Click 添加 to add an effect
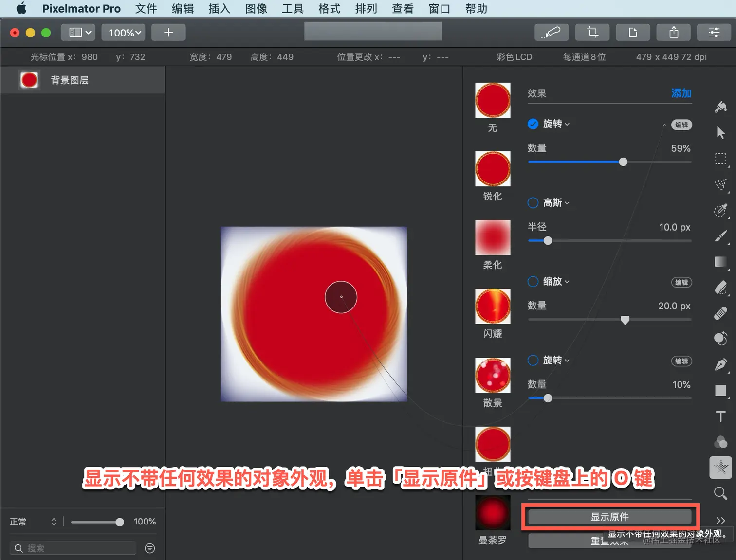This screenshot has height=560, width=736. [x=681, y=93]
